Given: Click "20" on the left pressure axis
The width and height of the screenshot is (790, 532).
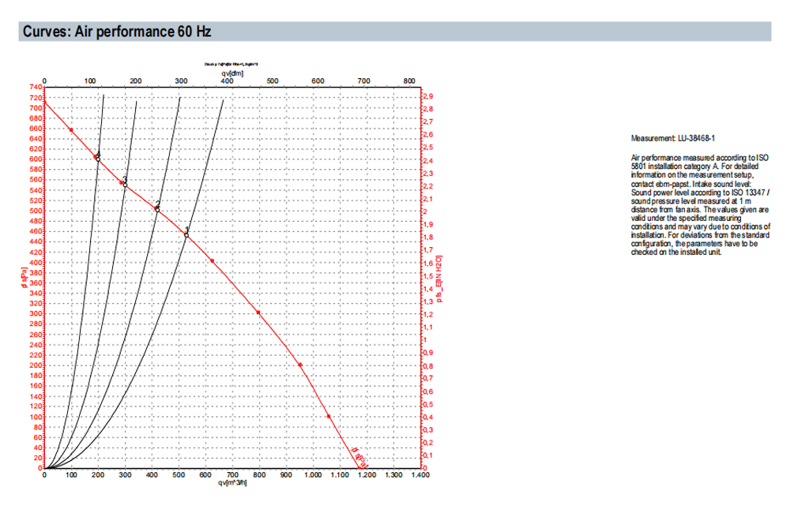Looking at the screenshot, I should coord(38,458).
